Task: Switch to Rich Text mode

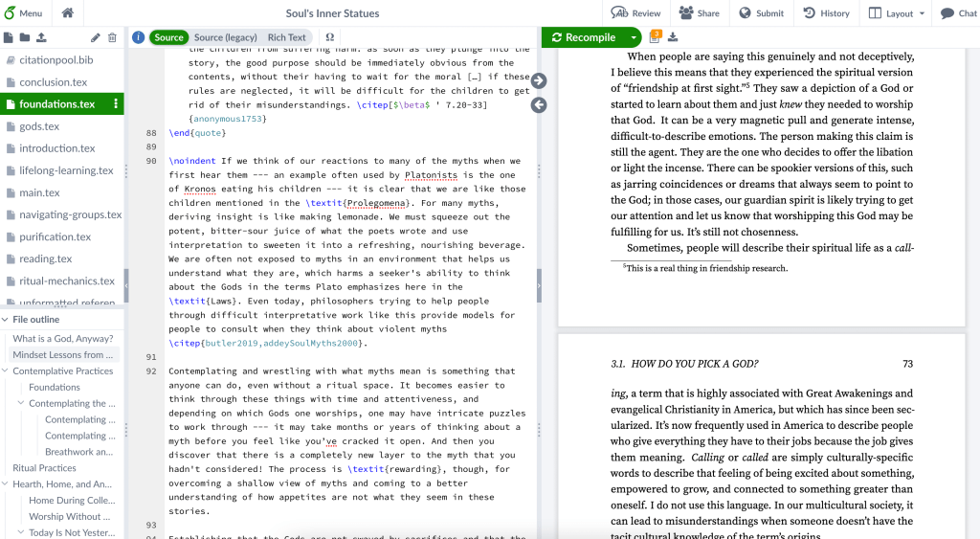Action: pyautogui.click(x=287, y=37)
